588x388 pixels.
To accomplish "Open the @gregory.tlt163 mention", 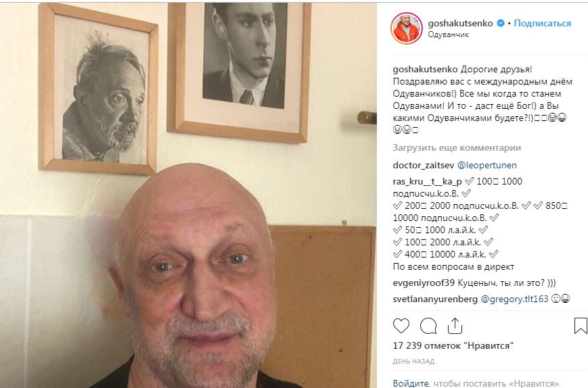I will coord(514,299).
